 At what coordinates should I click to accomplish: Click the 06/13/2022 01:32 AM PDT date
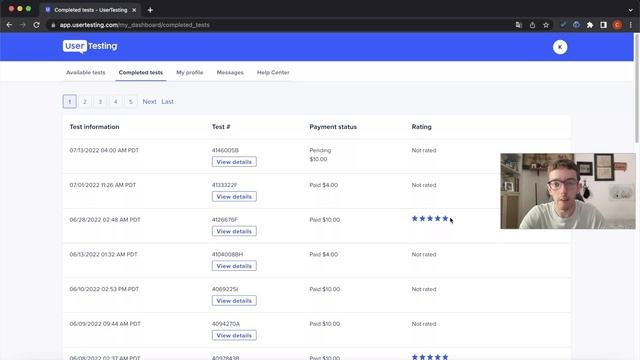(103, 254)
